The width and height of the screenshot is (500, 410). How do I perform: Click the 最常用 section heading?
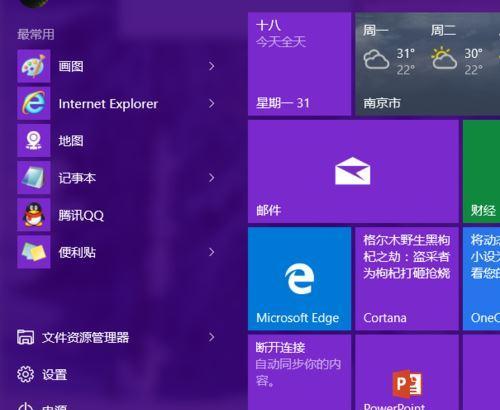[36, 34]
